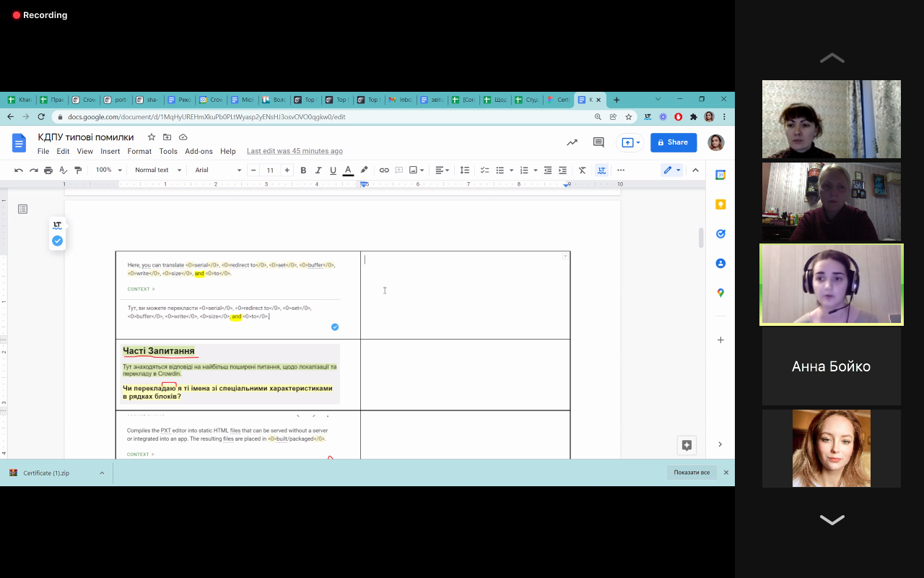Screen dimensions: 924x578
Task: Open the zoom 100% dropdown
Action: 108,171
